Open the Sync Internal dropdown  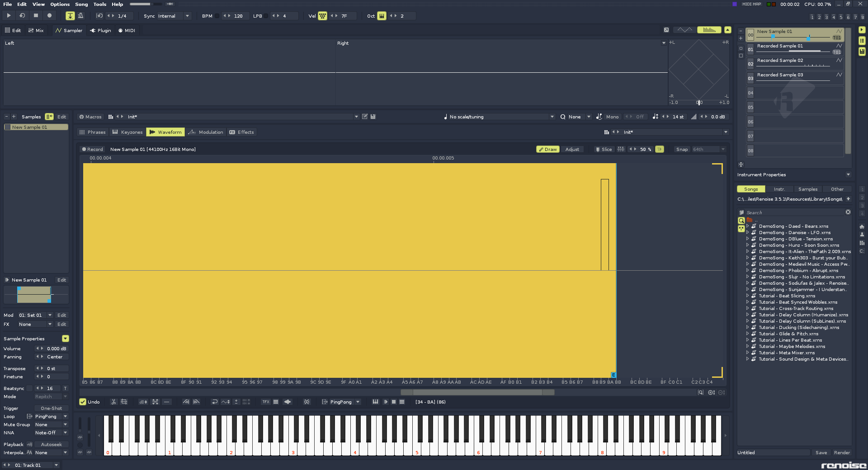[x=187, y=16]
